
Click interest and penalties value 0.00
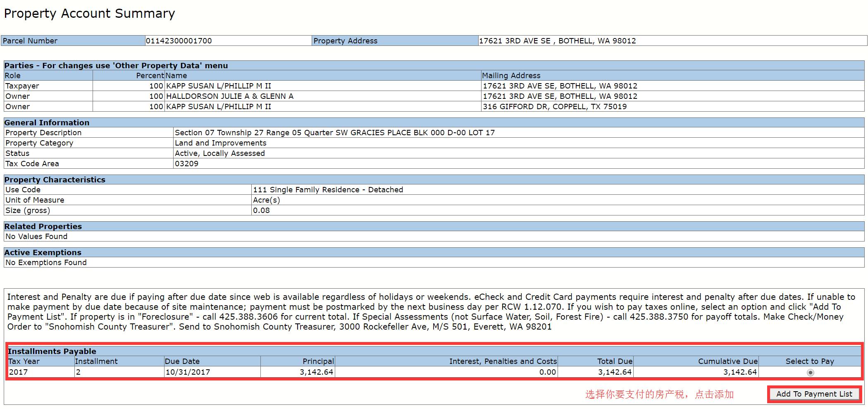(x=548, y=372)
